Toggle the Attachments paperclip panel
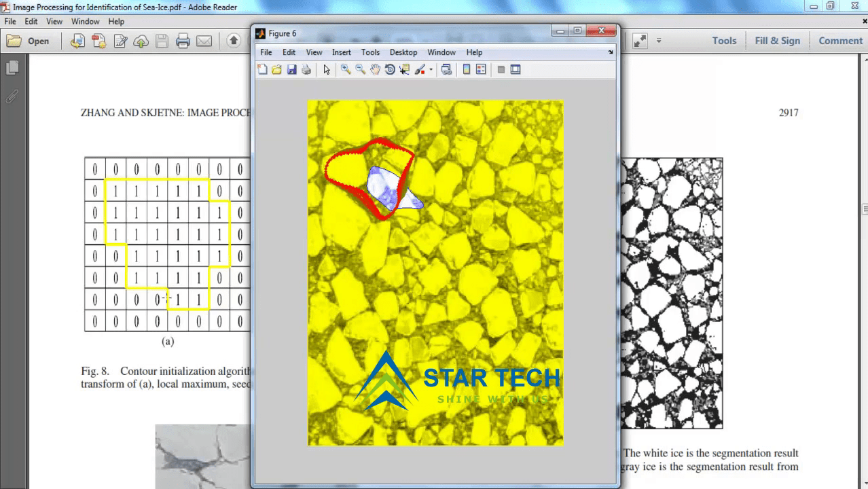 (x=12, y=96)
